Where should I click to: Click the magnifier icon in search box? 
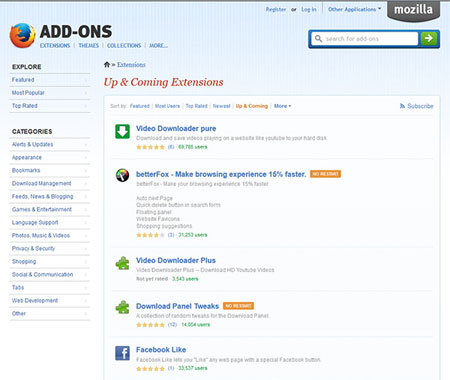(318, 39)
